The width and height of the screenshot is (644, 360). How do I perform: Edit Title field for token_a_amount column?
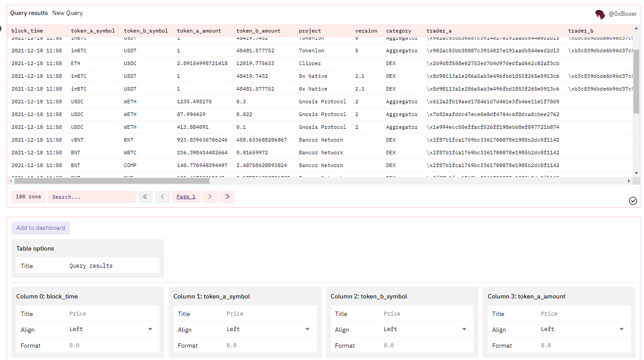point(584,314)
